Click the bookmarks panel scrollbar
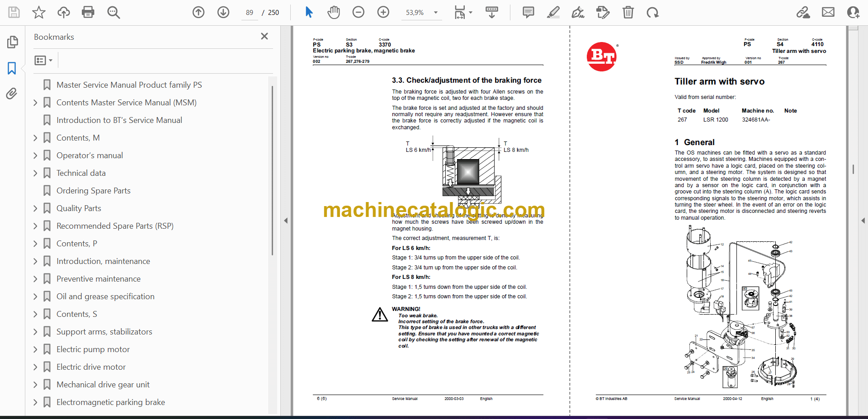The height and width of the screenshot is (419, 868). click(x=272, y=172)
